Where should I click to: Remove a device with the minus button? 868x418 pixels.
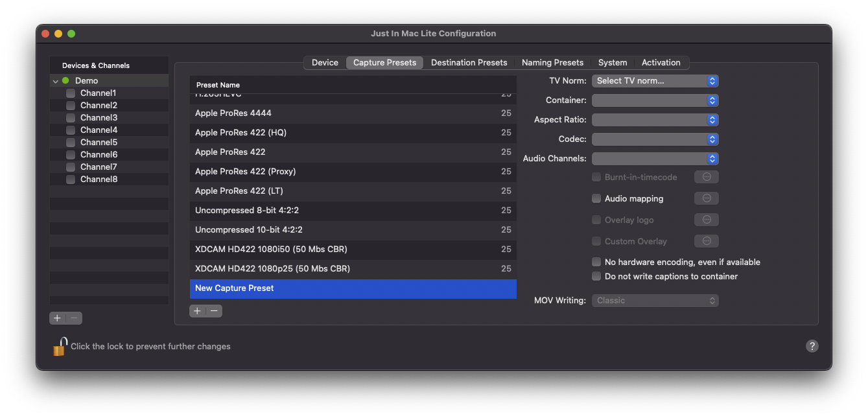(x=74, y=318)
